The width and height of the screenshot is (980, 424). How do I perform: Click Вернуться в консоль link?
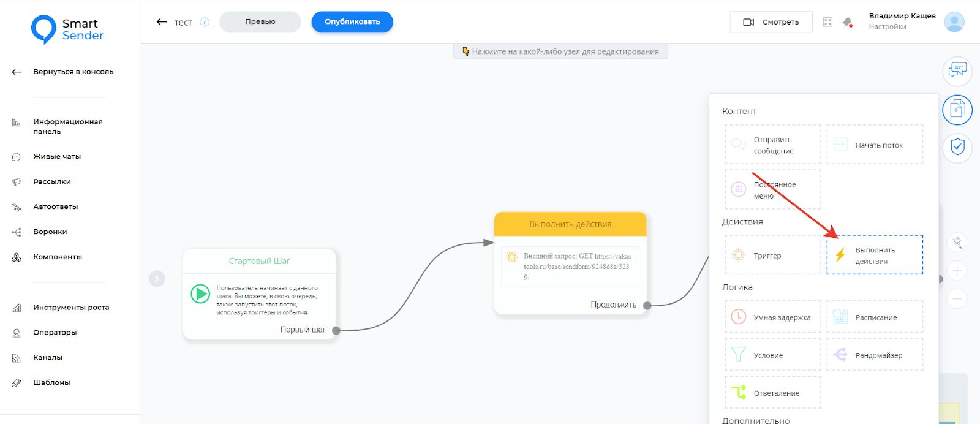(73, 72)
